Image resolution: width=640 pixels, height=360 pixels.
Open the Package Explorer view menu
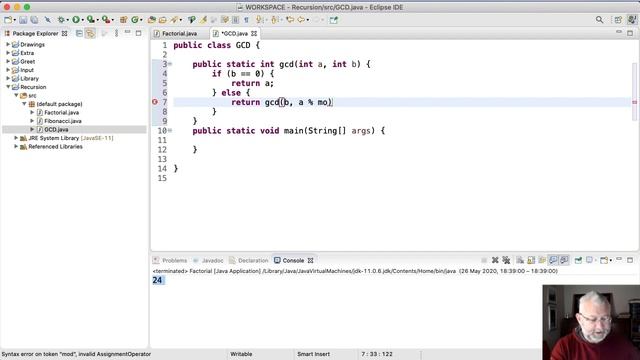pos(116,33)
